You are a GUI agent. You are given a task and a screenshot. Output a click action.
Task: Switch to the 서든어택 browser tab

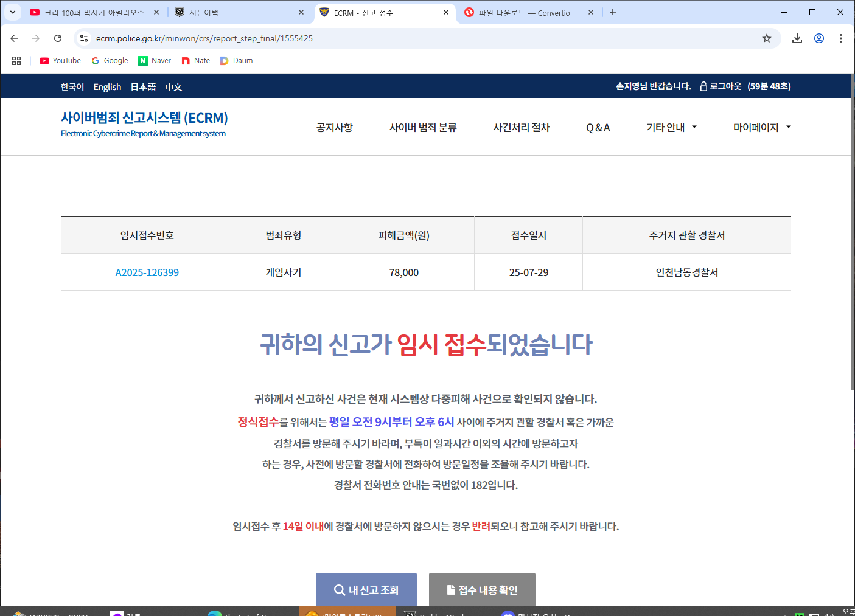click(x=237, y=13)
